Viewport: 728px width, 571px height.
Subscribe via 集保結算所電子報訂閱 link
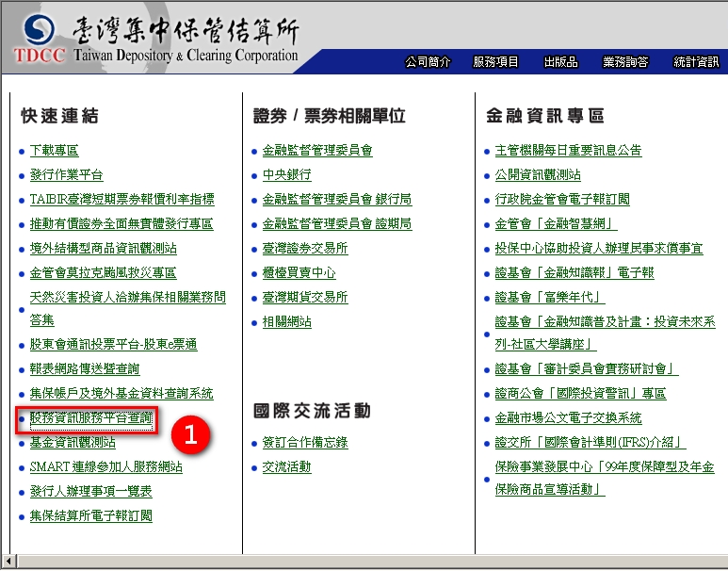[91, 515]
